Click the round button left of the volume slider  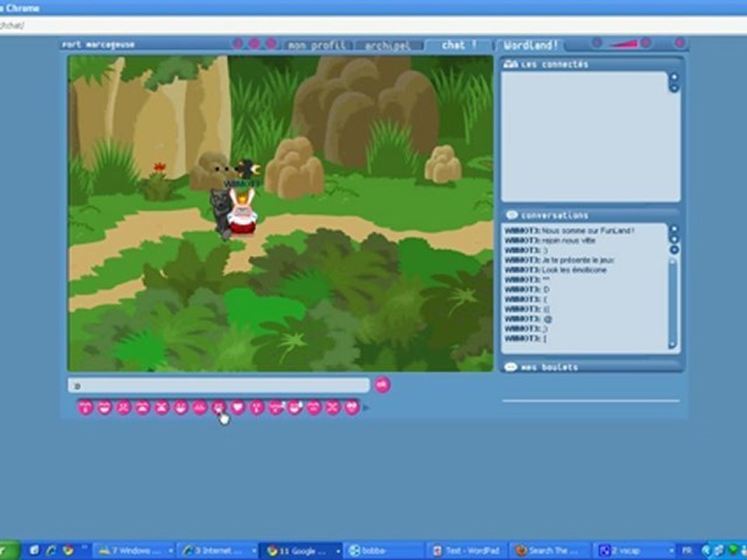(x=597, y=43)
